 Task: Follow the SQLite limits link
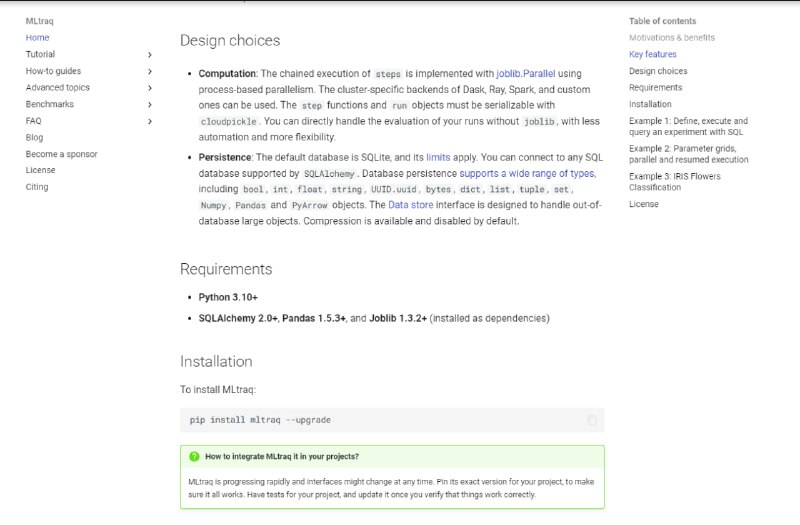tap(438, 158)
